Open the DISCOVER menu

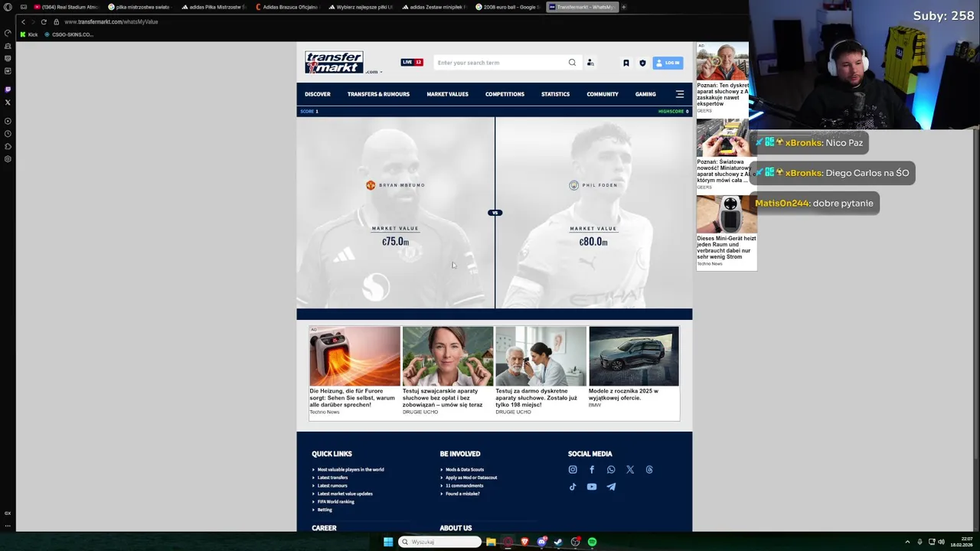coord(318,94)
